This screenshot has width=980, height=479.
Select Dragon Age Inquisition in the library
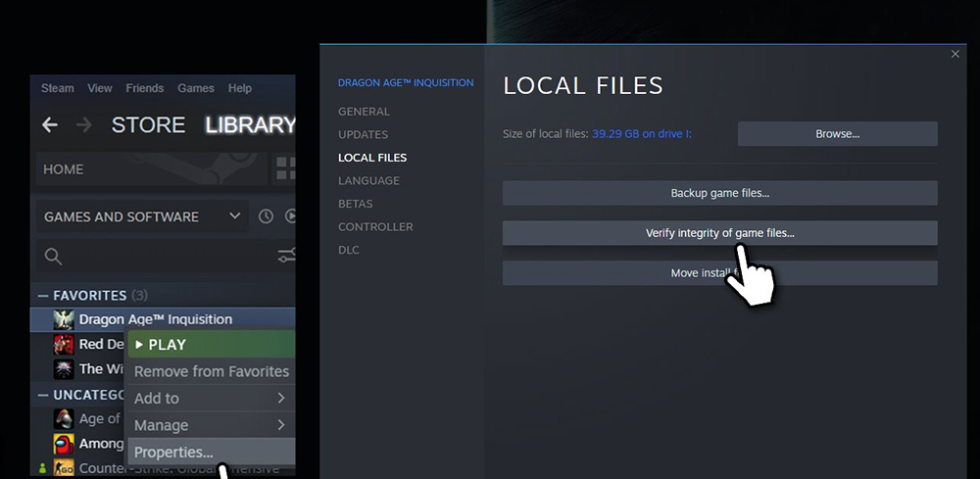163,319
